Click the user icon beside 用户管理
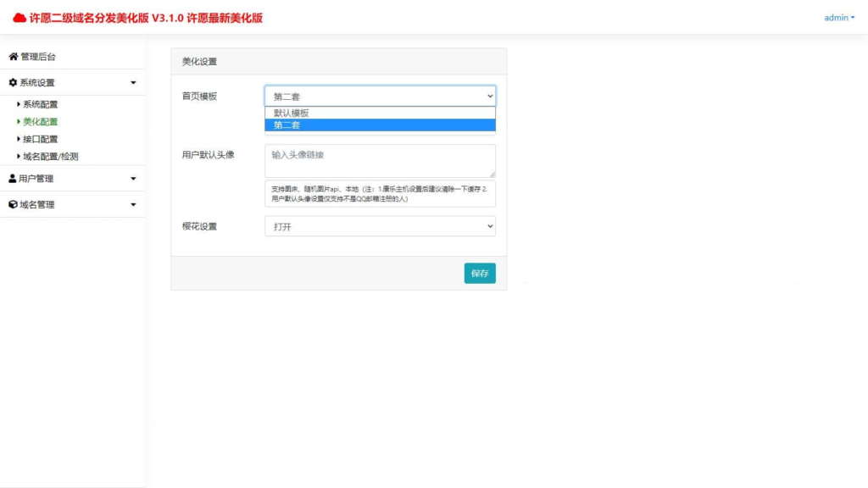This screenshot has width=868, height=488. pos(14,178)
